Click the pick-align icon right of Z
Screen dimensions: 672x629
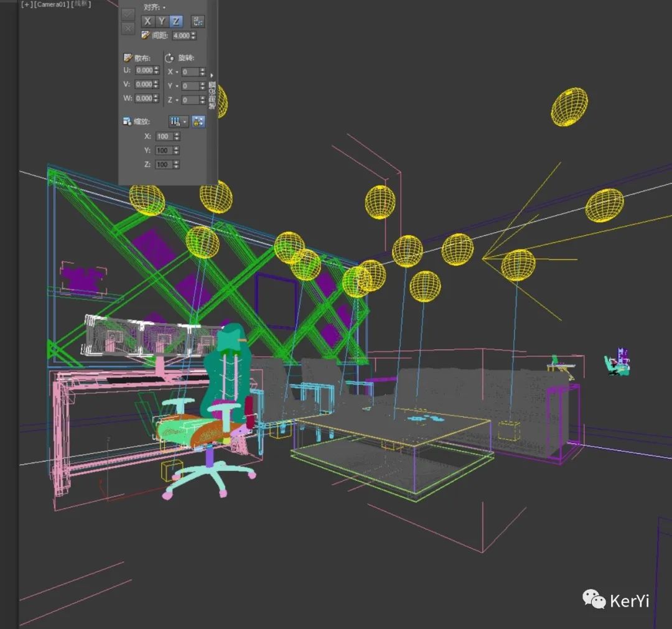[x=198, y=21]
